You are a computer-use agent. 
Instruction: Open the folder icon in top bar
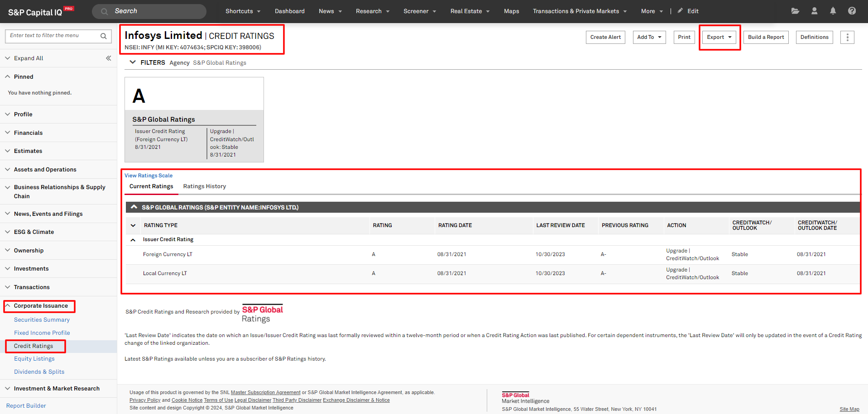(795, 11)
